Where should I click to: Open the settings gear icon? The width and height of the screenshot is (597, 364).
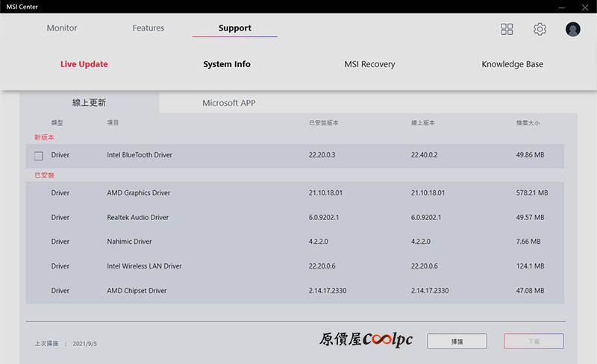pos(540,29)
